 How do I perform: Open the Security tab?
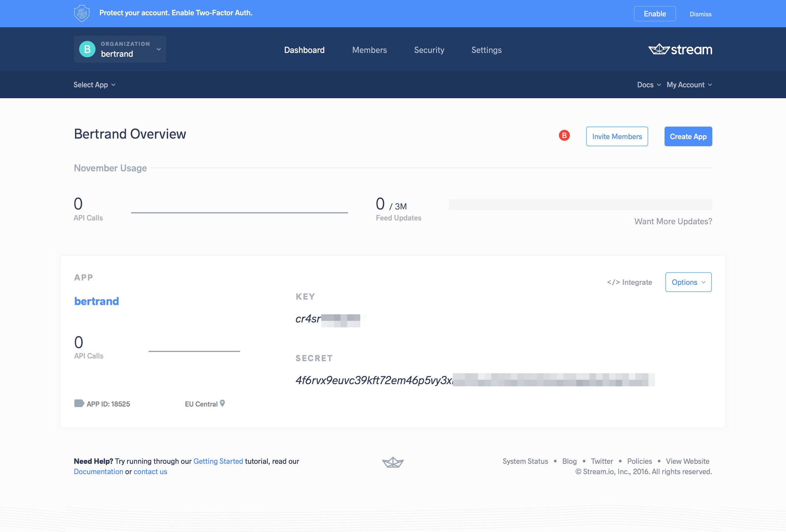[x=429, y=50]
